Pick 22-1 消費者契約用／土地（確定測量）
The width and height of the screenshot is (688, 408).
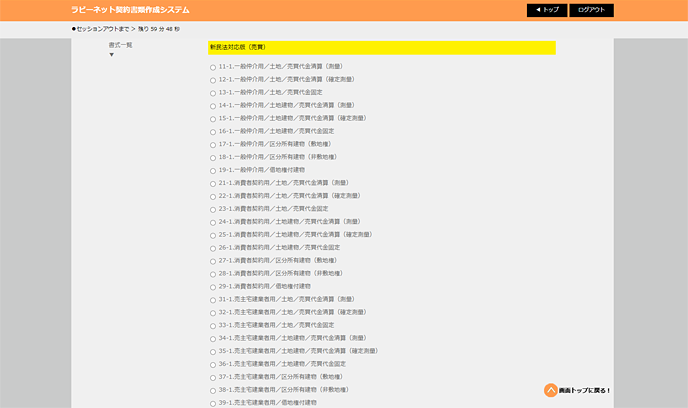[x=213, y=197]
